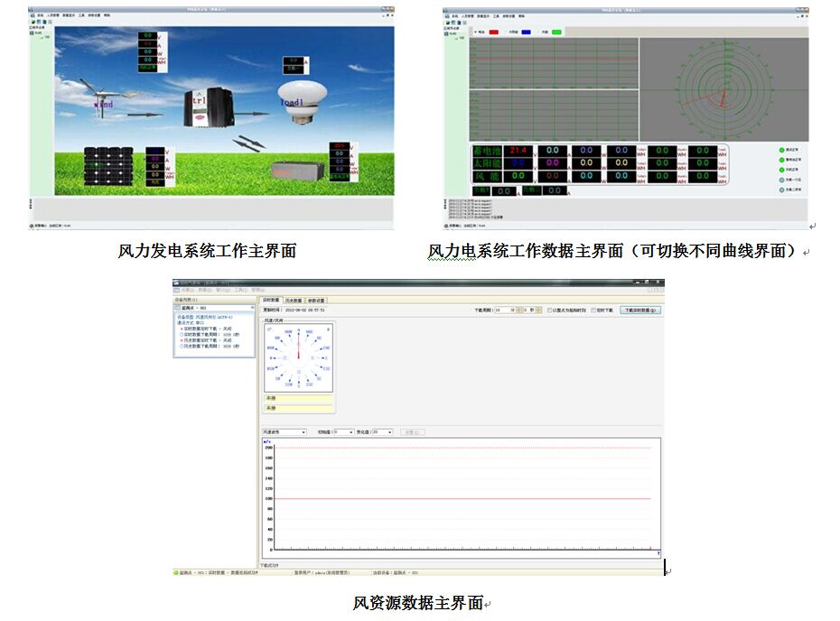Switch to the 历史数据 tab
Screen dimensions: 840x621
pos(293,300)
